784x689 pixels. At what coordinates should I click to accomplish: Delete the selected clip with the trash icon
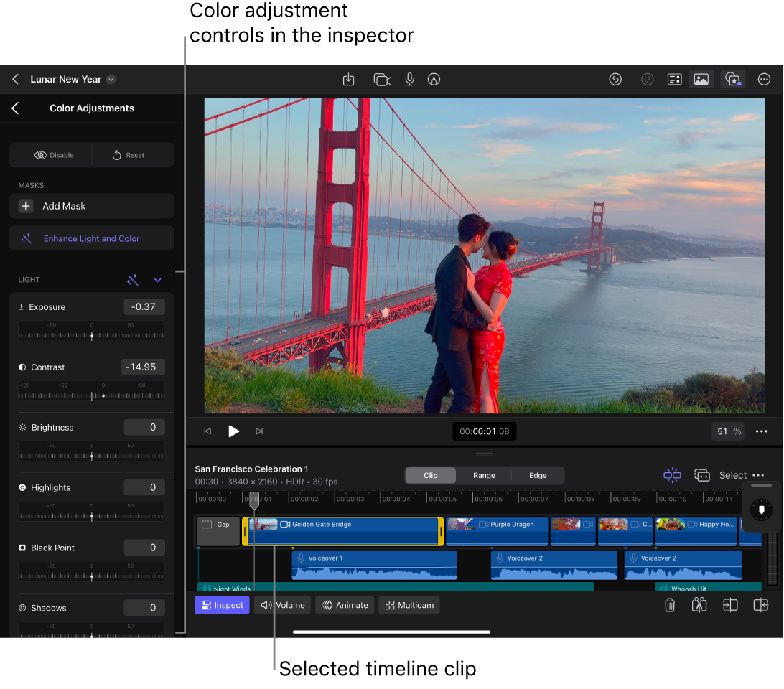(670, 605)
